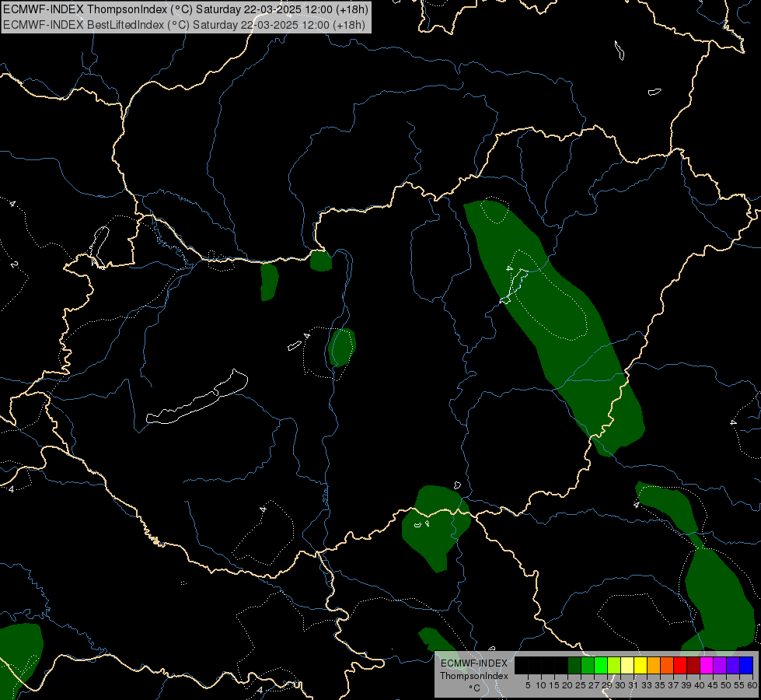Click the "°C" unit in the legend

[475, 688]
